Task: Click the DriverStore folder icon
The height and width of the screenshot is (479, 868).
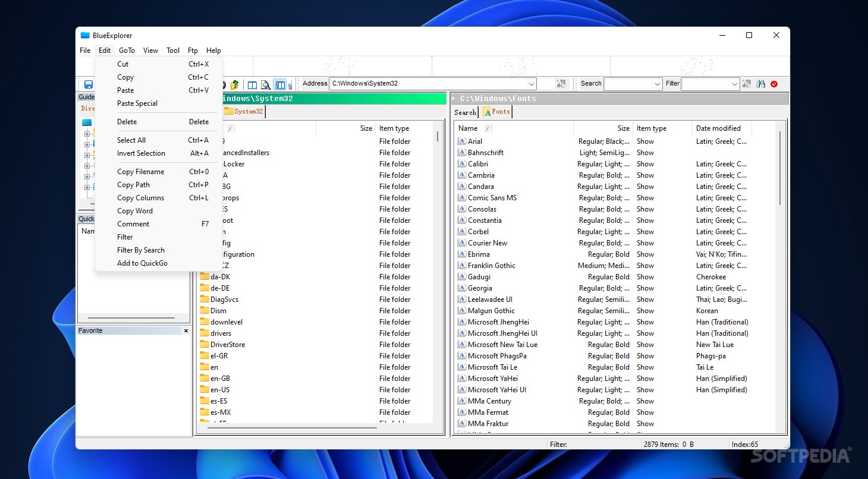Action: click(x=204, y=345)
